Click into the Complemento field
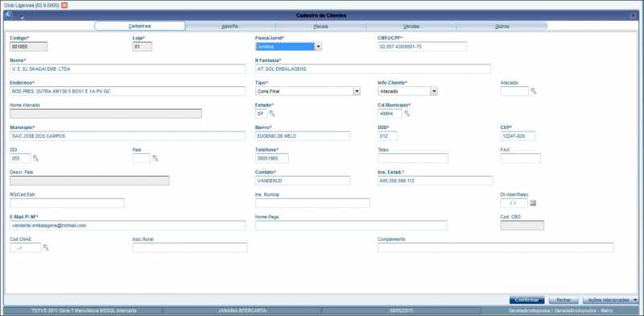 (x=495, y=247)
